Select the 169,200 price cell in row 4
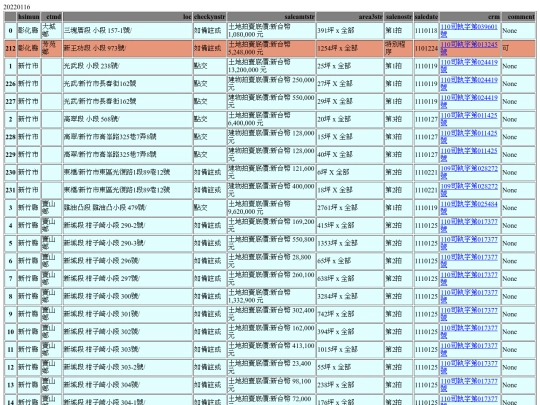Image resolution: width=540 pixels, height=405 pixels. point(271,226)
